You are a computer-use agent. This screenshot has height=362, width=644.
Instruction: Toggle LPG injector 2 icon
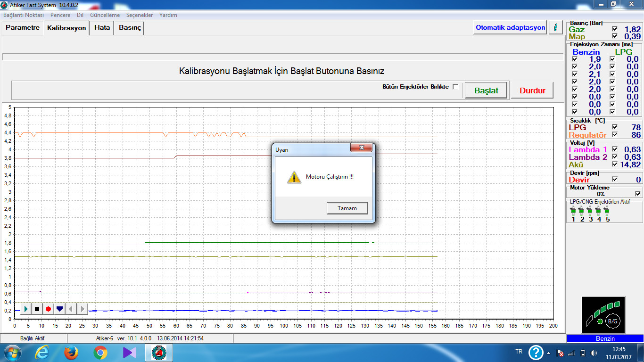point(582,210)
